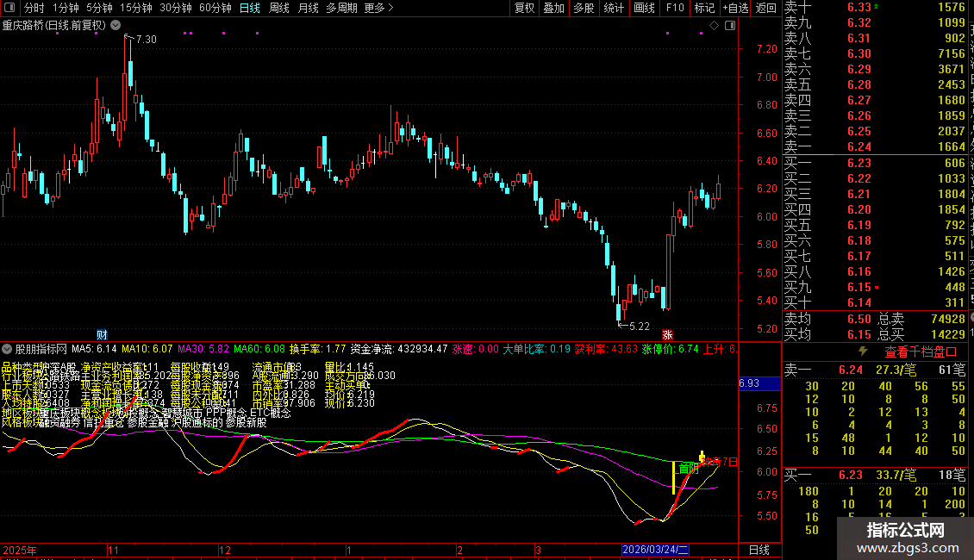974x560 pixels.
Task: Open the 多股 multi-stock view
Action: click(x=584, y=8)
